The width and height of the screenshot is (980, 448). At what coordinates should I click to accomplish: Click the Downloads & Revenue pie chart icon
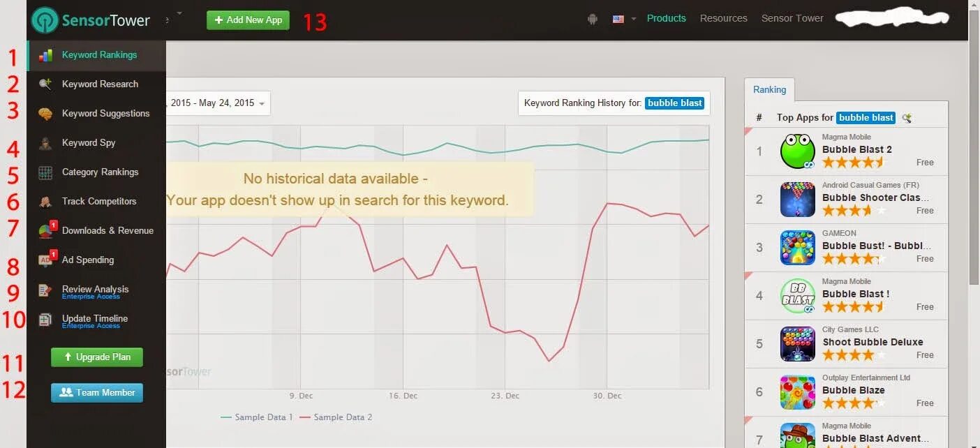point(46,231)
